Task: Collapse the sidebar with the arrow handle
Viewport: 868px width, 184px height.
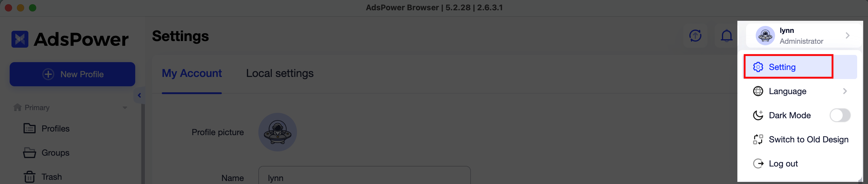Action: [139, 95]
